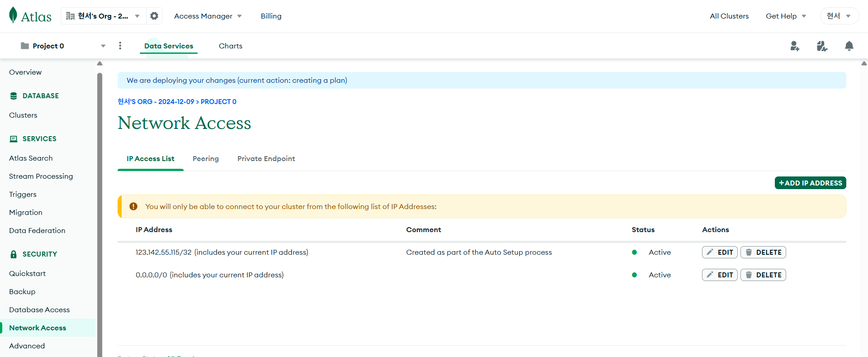This screenshot has height=357, width=868.
Task: Open Atlas Search in the sidebar
Action: click(x=31, y=158)
